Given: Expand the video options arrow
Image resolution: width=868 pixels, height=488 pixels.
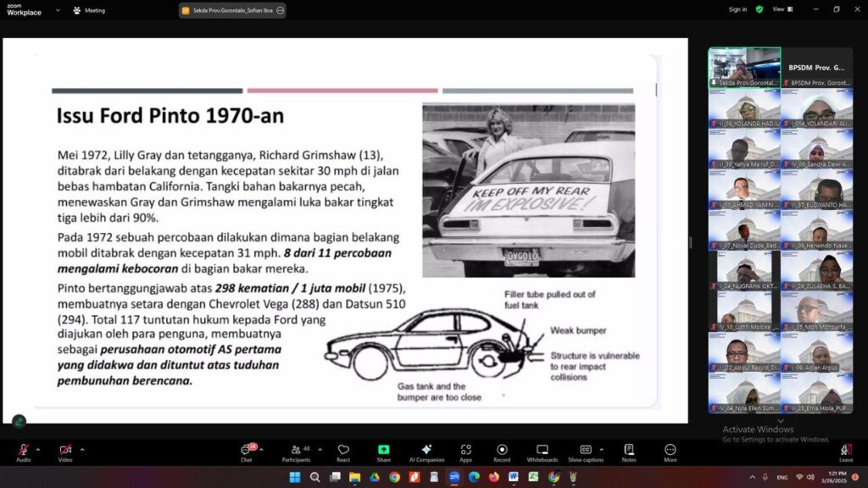Looking at the screenshot, I should [82, 450].
